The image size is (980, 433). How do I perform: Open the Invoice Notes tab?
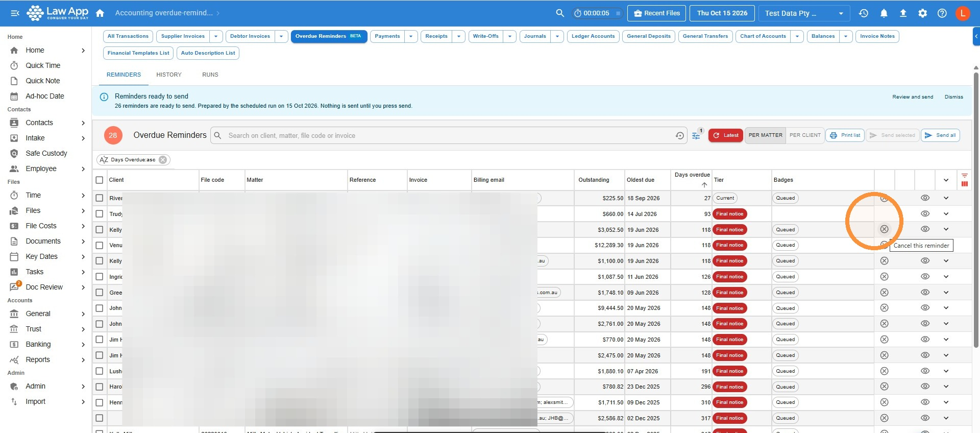pyautogui.click(x=877, y=36)
